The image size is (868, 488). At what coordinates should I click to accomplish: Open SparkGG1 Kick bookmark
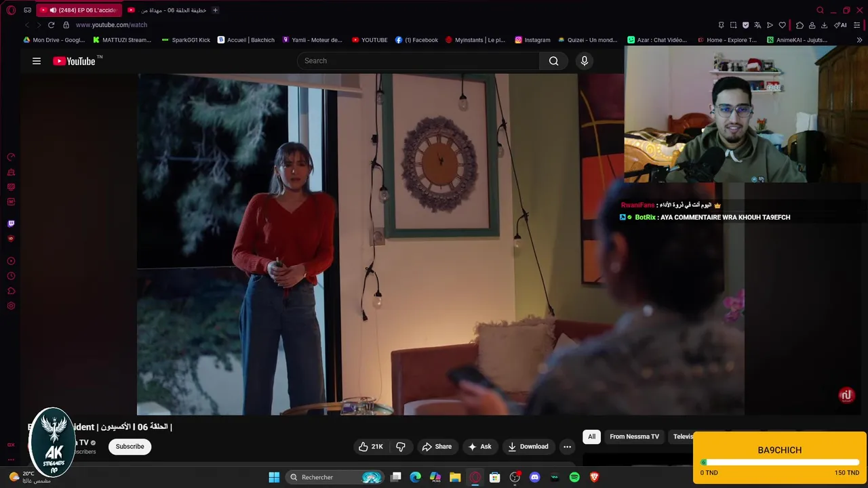coord(186,40)
